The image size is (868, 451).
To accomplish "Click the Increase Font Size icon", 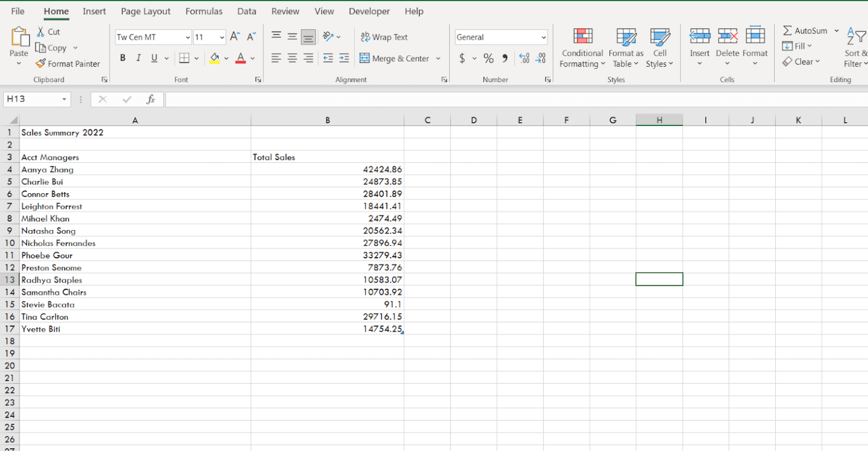I will pos(235,37).
